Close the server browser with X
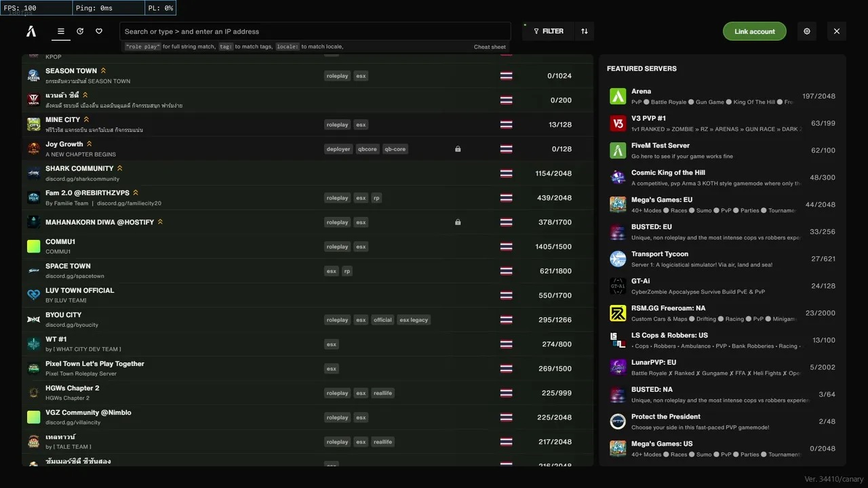The height and width of the screenshot is (488, 868). [x=837, y=31]
